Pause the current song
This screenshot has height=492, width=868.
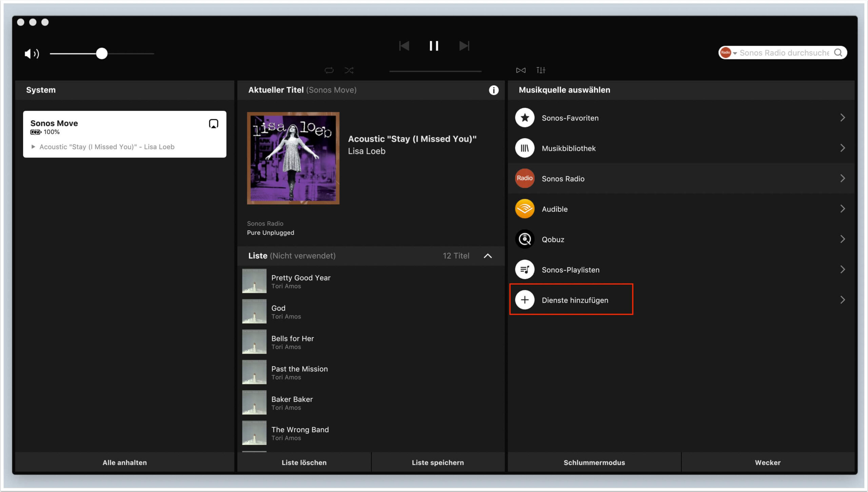tap(434, 46)
